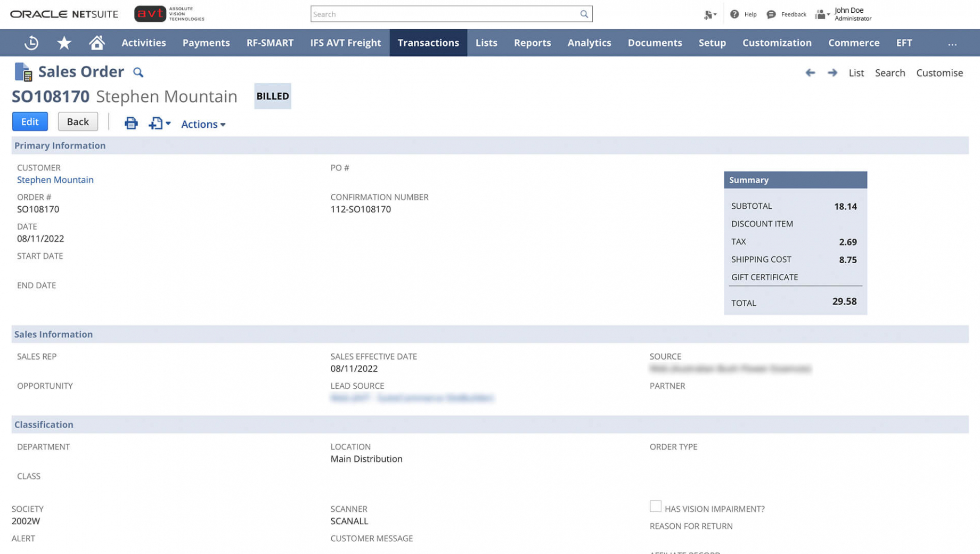Image resolution: width=980 pixels, height=554 pixels.
Task: Open the Activities menu
Action: [x=144, y=43]
